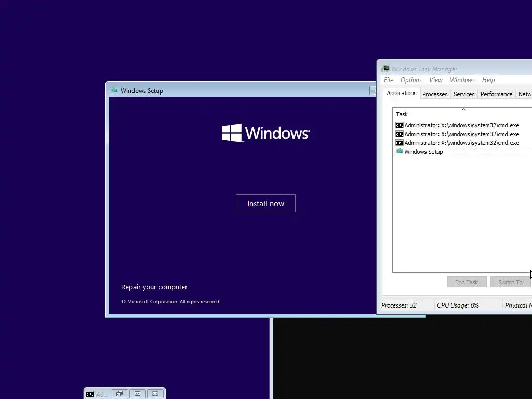This screenshot has width=532, height=399.
Task: Click the minimized cmd window icon
Action: point(89,394)
